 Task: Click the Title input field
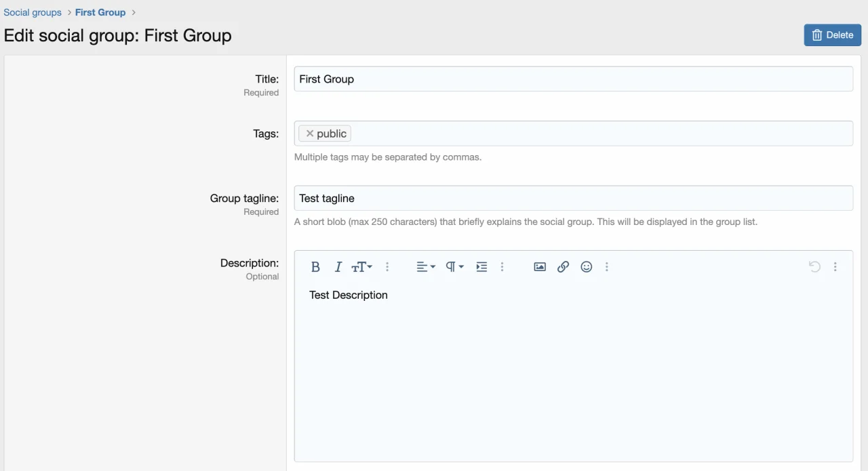point(573,79)
